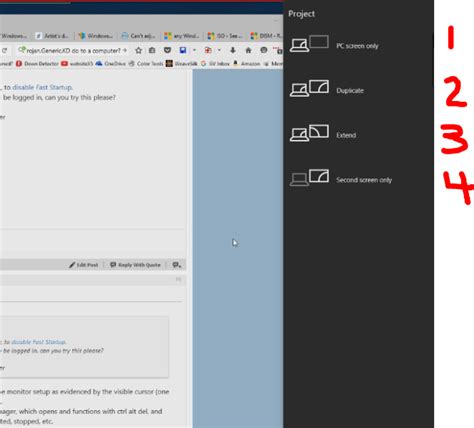Click the pencil icon on Edit Post

click(x=72, y=265)
